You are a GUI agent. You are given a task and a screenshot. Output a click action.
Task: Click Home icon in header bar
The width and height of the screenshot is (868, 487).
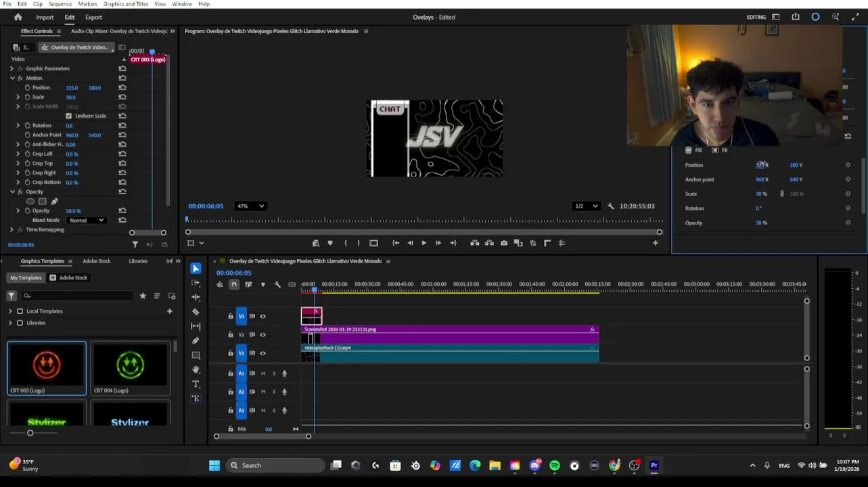[x=18, y=17]
